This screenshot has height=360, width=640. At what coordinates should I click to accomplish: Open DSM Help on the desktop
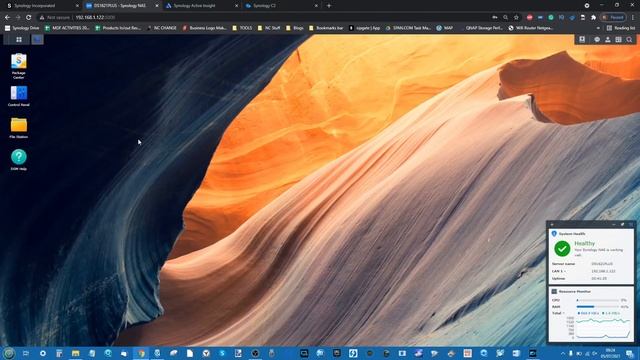[x=19, y=159]
